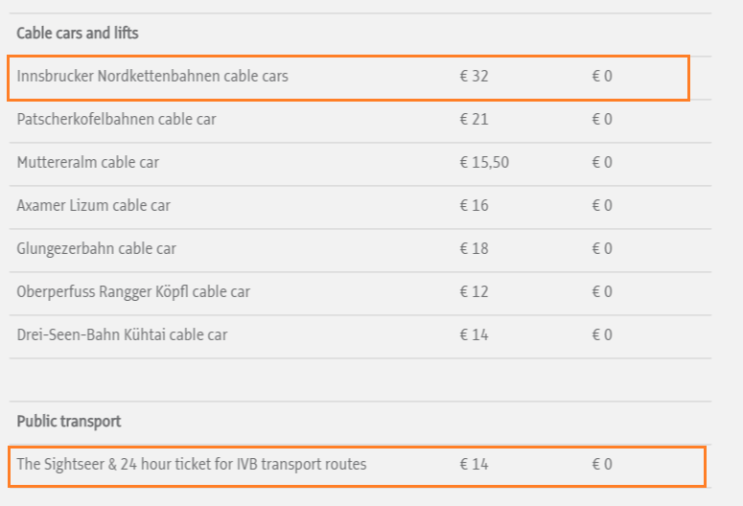
Task: Select the Patscherkofelbahnen cable car entry
Action: coord(116,119)
